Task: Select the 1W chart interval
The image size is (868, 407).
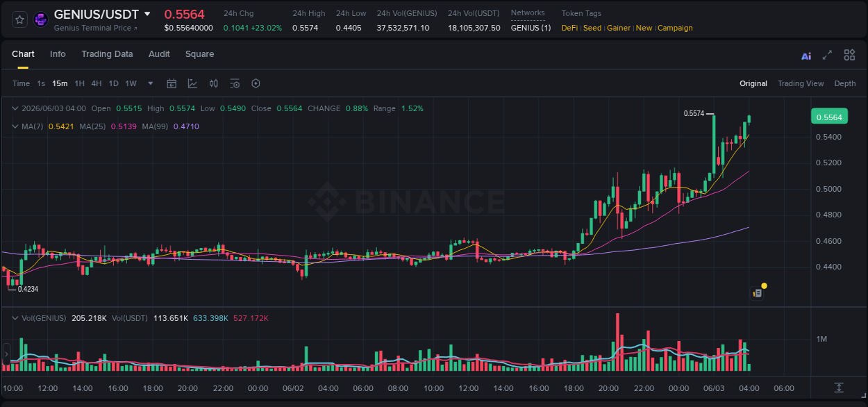Action: (x=131, y=83)
